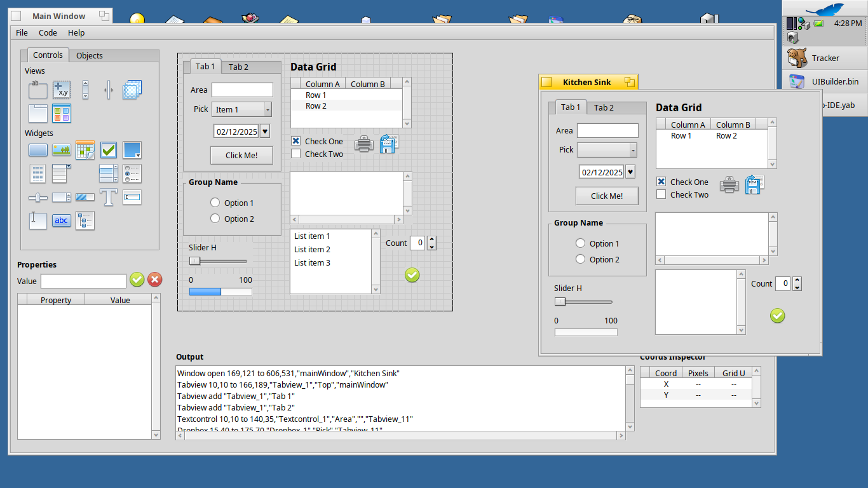Image resolution: width=868 pixels, height=488 pixels.
Task: Select the checkbox widget in the Controls palette
Action: tap(109, 150)
